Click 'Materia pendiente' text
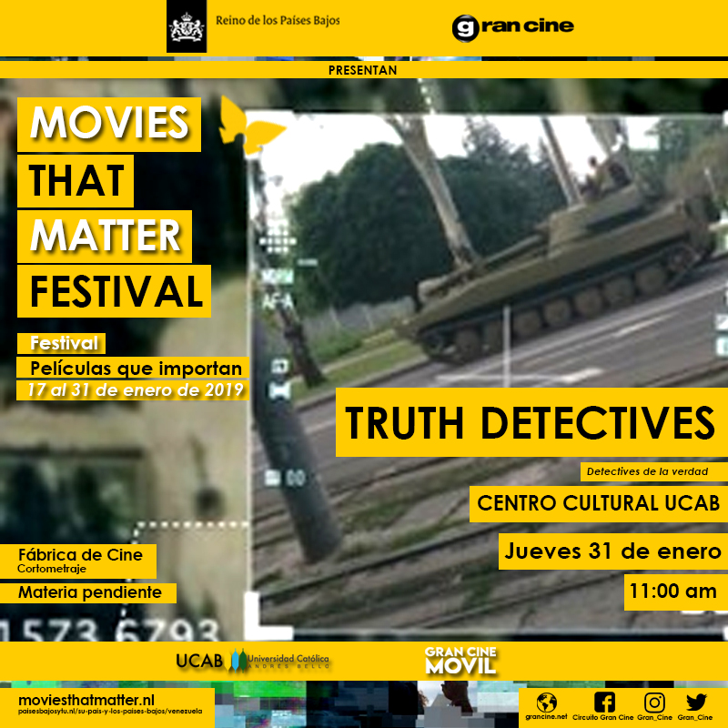728x728 pixels. click(x=89, y=592)
